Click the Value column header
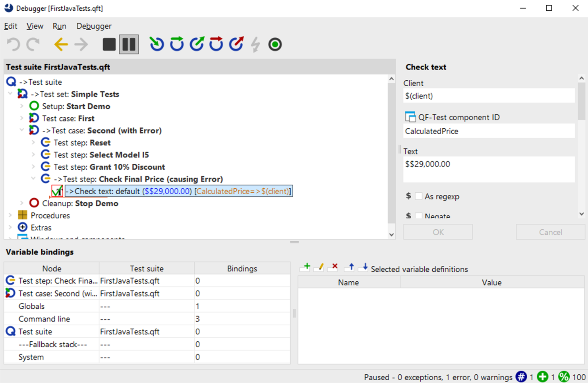Image resolution: width=588 pixels, height=383 pixels. [x=491, y=282]
